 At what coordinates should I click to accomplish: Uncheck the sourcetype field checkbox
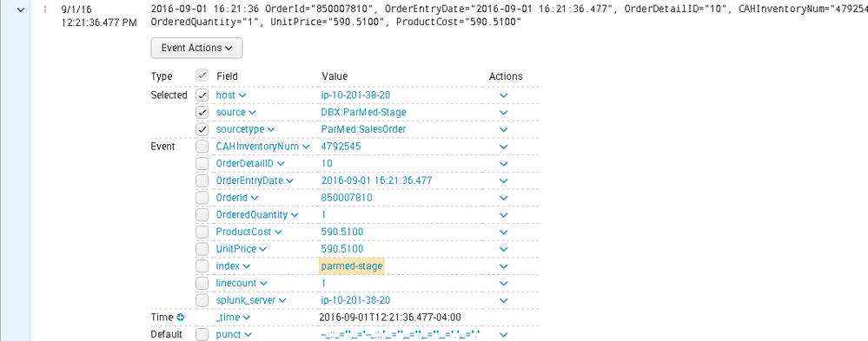[x=202, y=129]
